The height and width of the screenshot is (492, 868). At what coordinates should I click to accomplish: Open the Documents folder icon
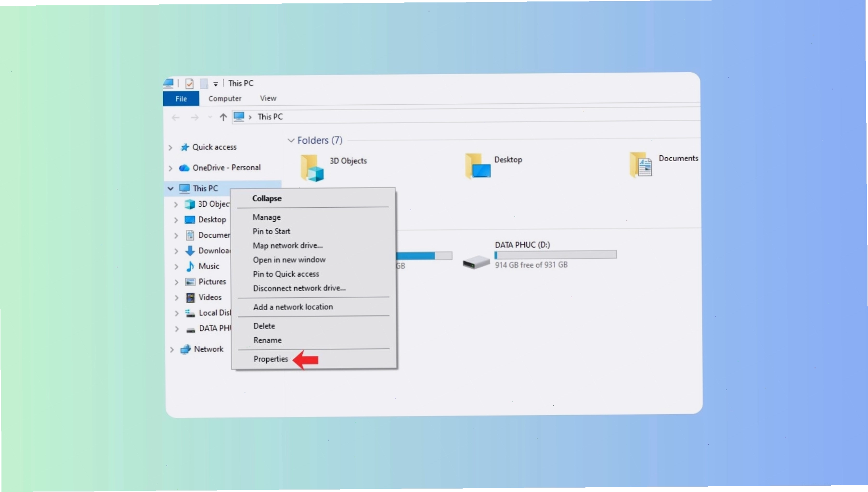[641, 165]
